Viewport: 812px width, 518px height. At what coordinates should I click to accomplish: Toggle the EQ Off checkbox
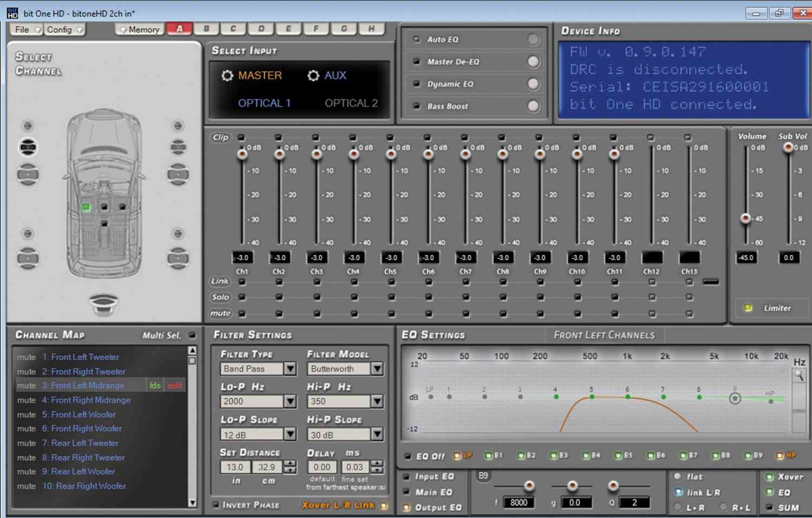(x=407, y=456)
